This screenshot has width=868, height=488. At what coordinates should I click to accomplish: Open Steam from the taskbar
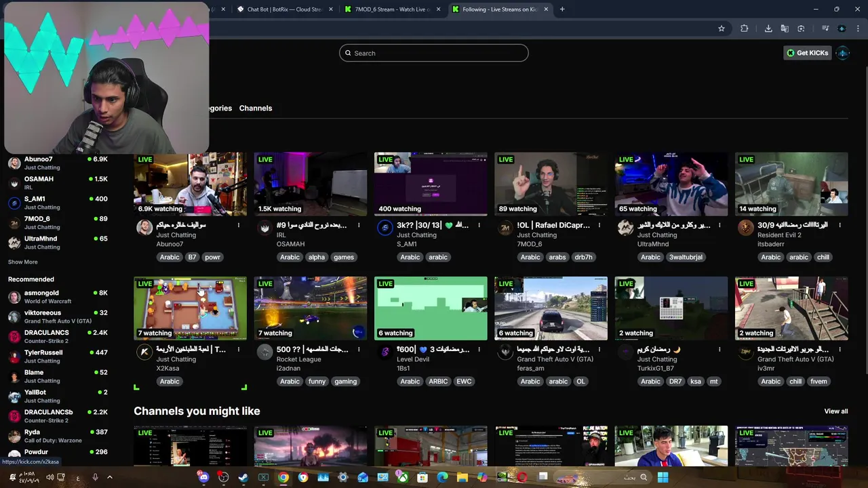click(243, 477)
